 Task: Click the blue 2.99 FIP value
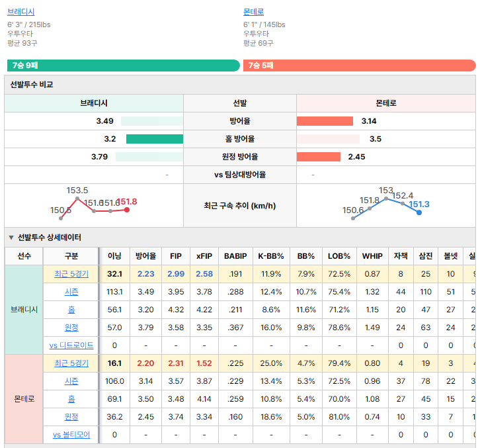click(176, 274)
